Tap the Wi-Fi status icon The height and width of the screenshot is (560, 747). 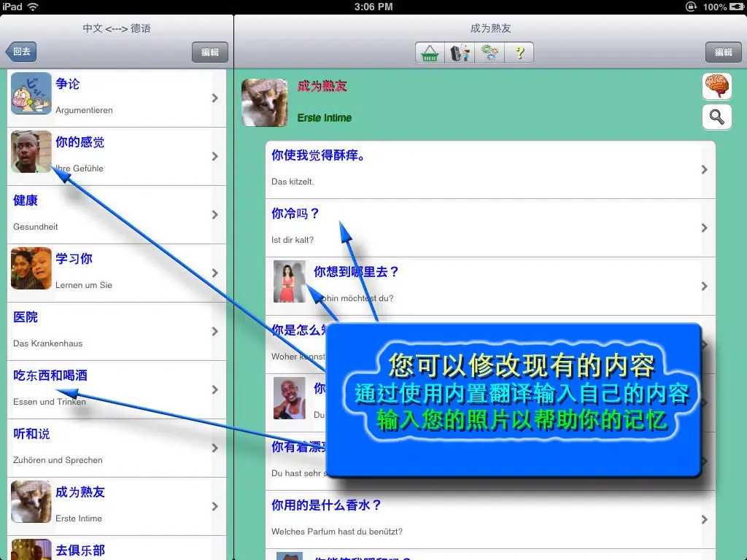pyautogui.click(x=33, y=7)
